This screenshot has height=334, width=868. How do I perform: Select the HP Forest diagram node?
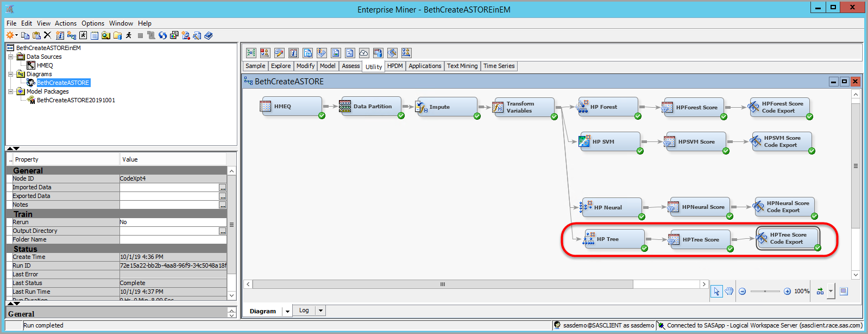pyautogui.click(x=608, y=107)
